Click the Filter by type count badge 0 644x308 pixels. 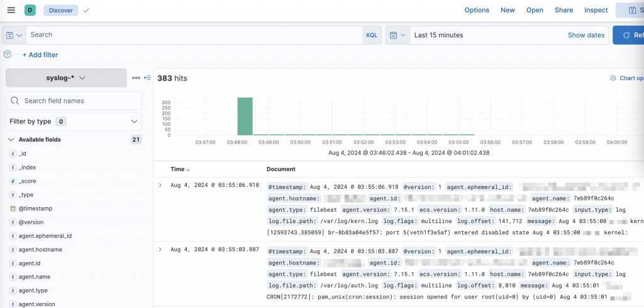point(61,122)
